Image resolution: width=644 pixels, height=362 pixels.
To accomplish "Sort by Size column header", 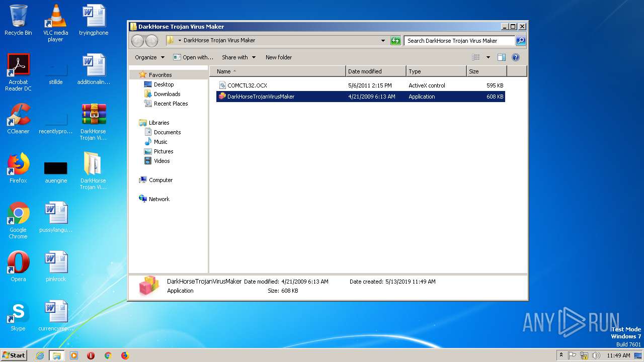I will coord(486,71).
